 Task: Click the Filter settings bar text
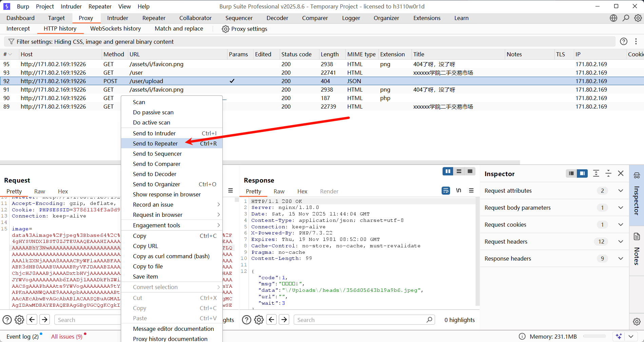coord(95,42)
